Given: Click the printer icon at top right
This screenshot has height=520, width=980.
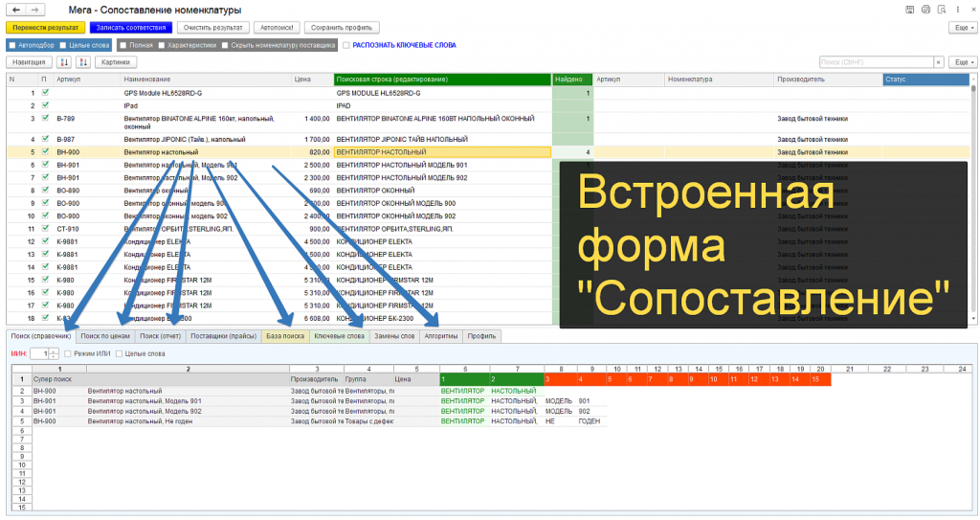Looking at the screenshot, I should [925, 10].
